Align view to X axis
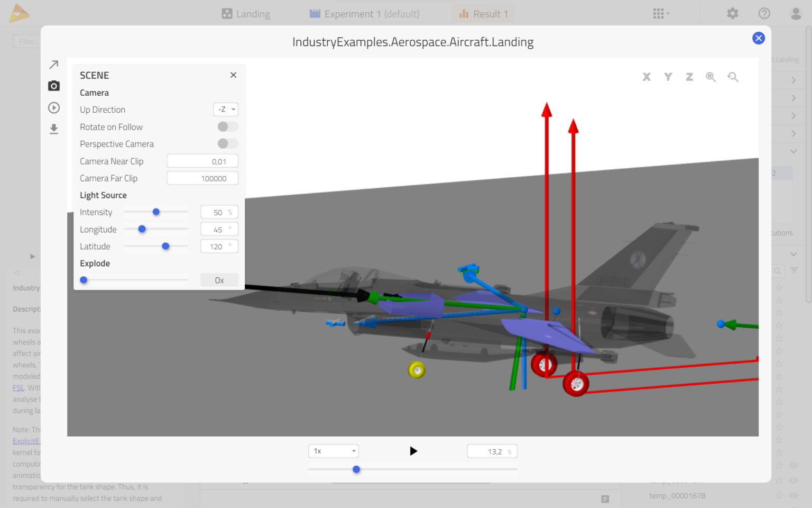812x508 pixels. [647, 77]
